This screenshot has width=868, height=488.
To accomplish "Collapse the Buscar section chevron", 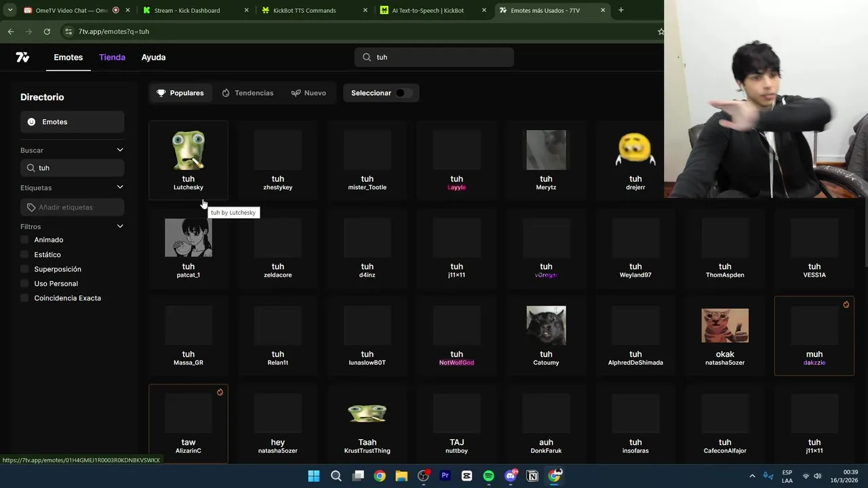I will (x=120, y=150).
